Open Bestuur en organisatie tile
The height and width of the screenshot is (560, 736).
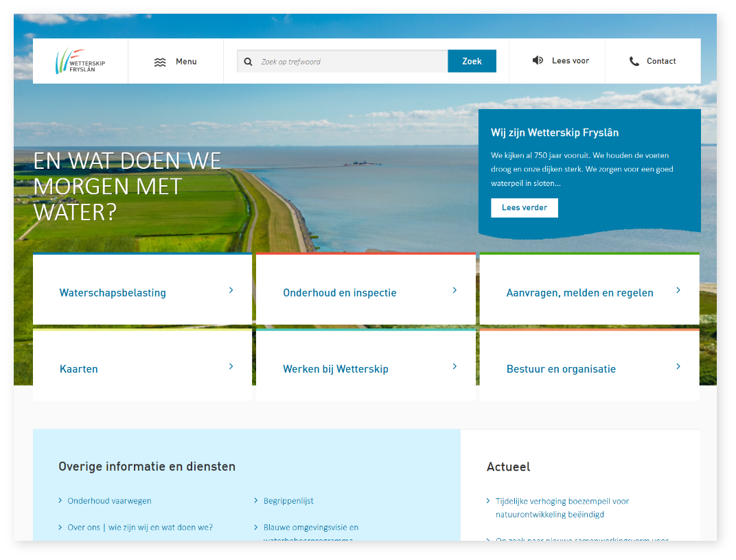[590, 365]
